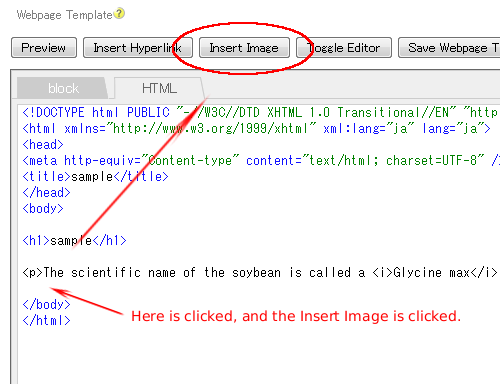Click the opening body tag line
This screenshot has width=500, height=384.
click(x=43, y=208)
